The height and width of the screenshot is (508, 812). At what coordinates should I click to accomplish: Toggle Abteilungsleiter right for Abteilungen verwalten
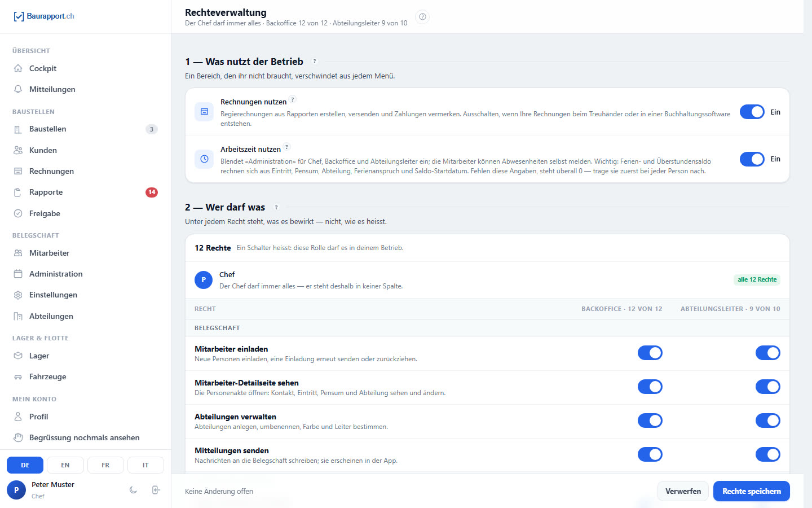click(768, 421)
